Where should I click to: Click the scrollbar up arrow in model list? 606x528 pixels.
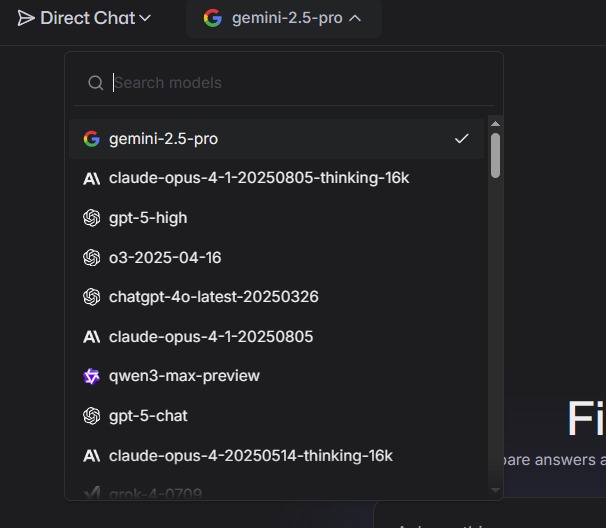[495, 123]
